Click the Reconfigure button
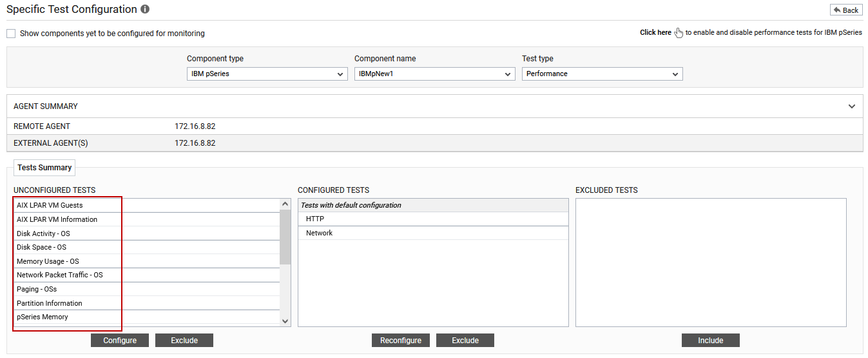 pyautogui.click(x=401, y=341)
